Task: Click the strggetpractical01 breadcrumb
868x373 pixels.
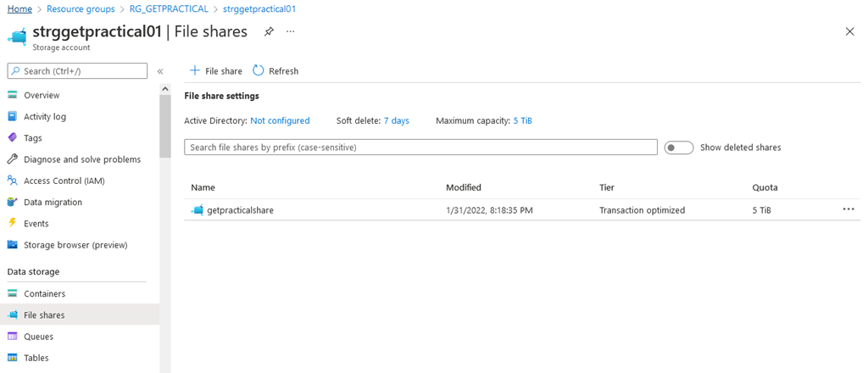Action: (x=259, y=9)
